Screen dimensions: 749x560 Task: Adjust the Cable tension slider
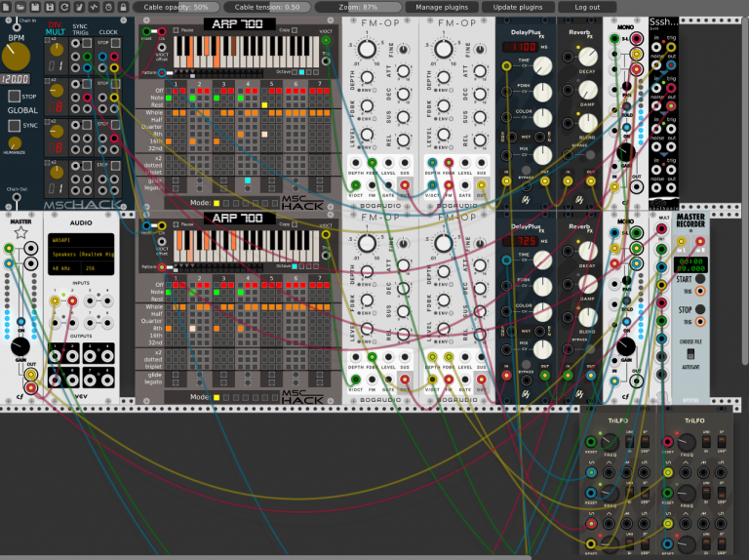coord(267,7)
